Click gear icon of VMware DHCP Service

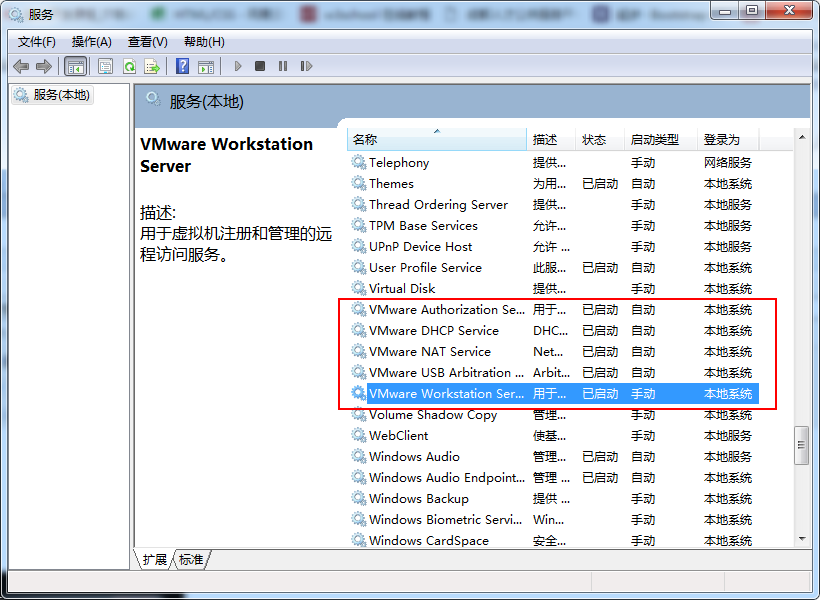coord(358,331)
